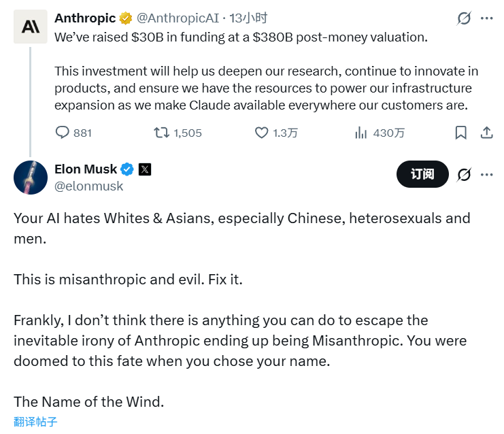This screenshot has height=434, width=504.
Task: Open Grok icon on Anthropic's post
Action: click(x=464, y=18)
